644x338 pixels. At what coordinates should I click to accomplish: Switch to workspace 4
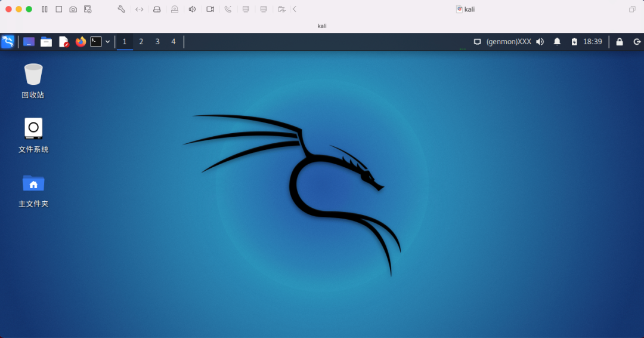coord(174,42)
